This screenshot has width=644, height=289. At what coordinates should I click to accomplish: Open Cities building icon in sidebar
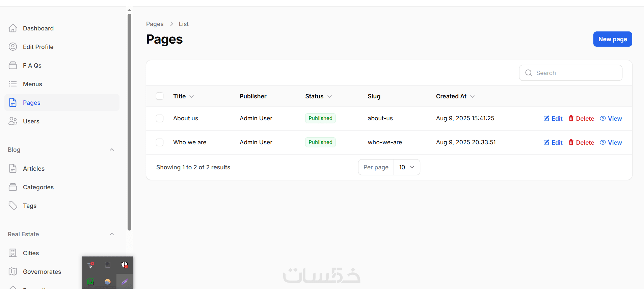tap(13, 253)
